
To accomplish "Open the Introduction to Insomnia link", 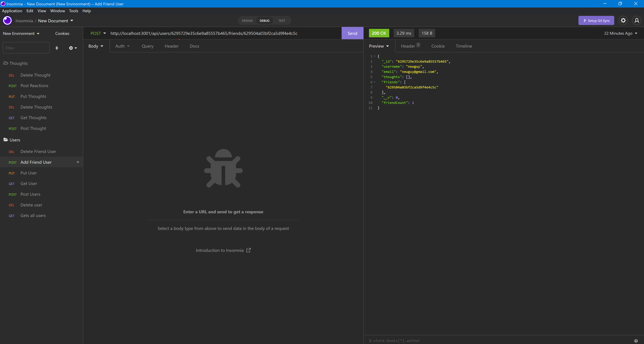I will click(223, 250).
